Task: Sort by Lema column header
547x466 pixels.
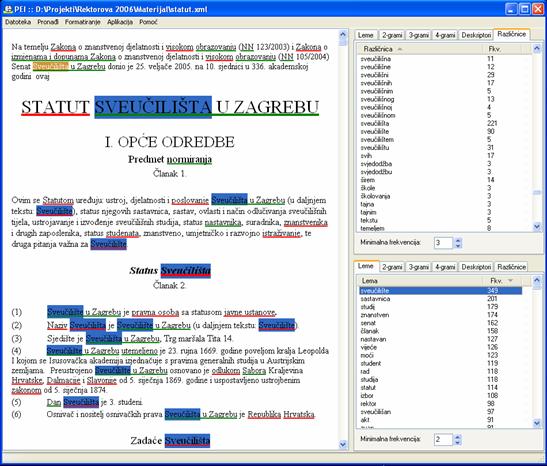Action: tap(421, 281)
